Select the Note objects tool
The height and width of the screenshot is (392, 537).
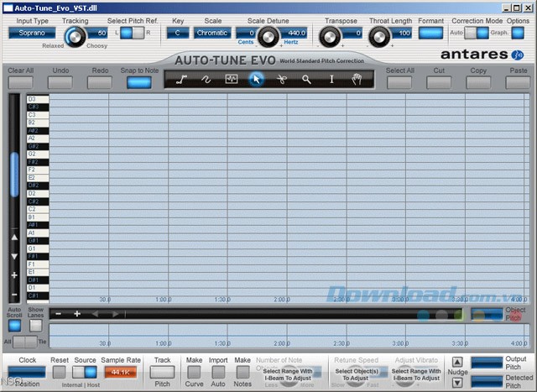click(232, 80)
